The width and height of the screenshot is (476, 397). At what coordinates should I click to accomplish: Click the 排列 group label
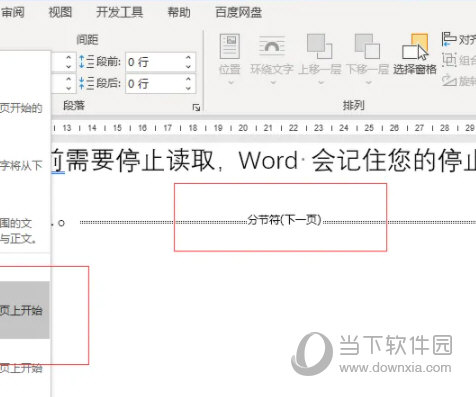[353, 106]
